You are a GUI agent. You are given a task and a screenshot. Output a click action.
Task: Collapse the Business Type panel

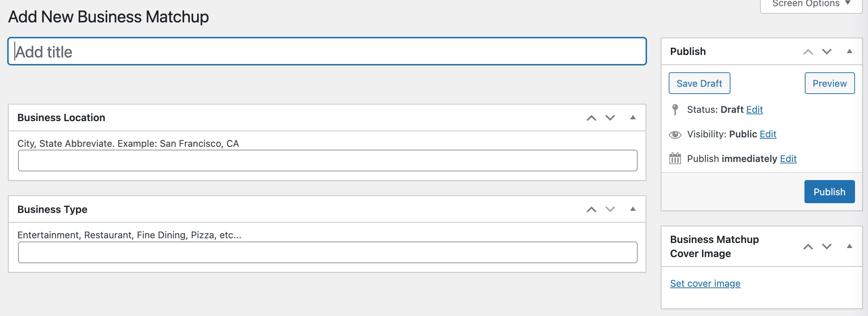(x=633, y=209)
